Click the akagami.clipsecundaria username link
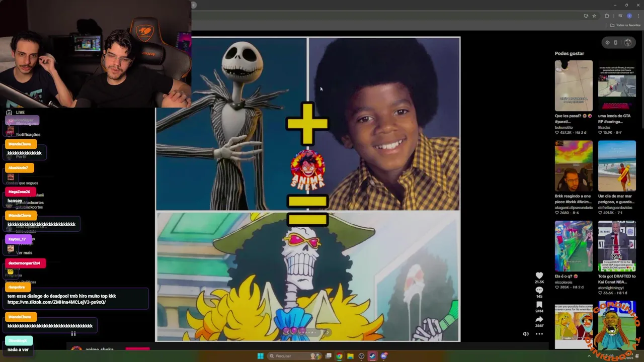 (574, 207)
